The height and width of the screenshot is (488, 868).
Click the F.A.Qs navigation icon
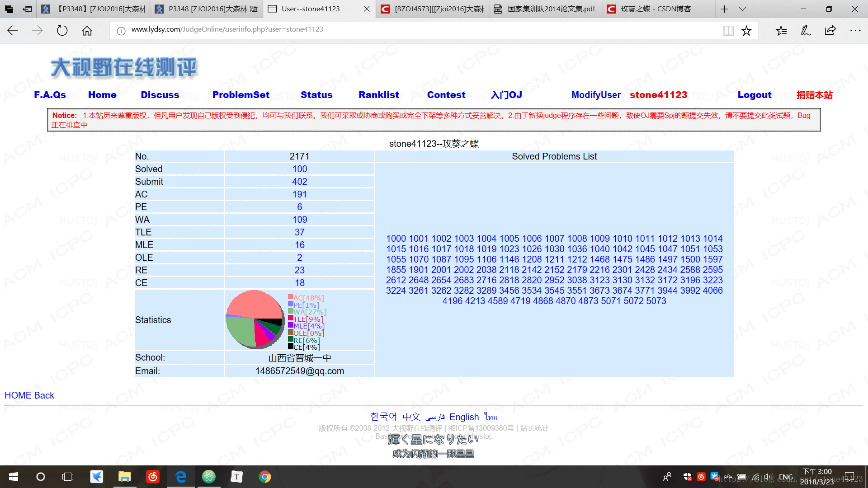pos(49,95)
